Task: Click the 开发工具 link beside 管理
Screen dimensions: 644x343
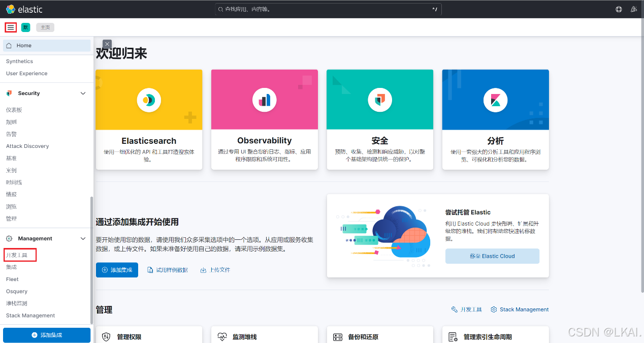Action: [467, 309]
